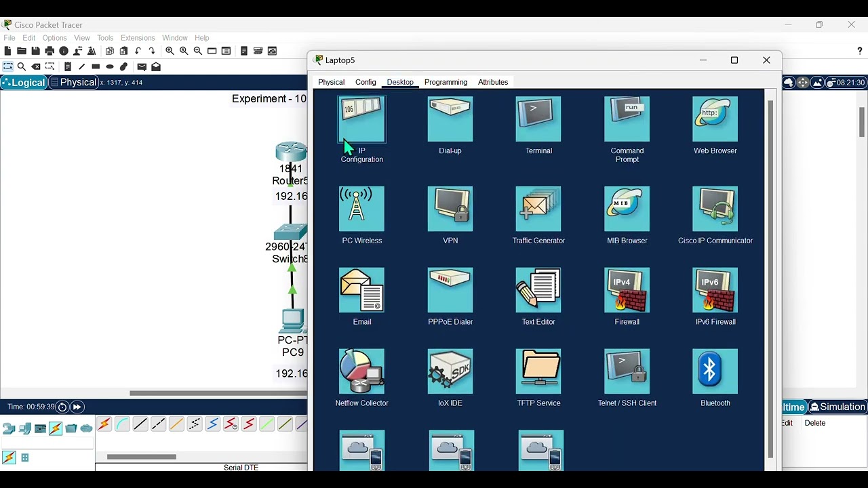Image resolution: width=868 pixels, height=488 pixels.
Task: Switch to Logical workspace view
Action: (x=24, y=83)
